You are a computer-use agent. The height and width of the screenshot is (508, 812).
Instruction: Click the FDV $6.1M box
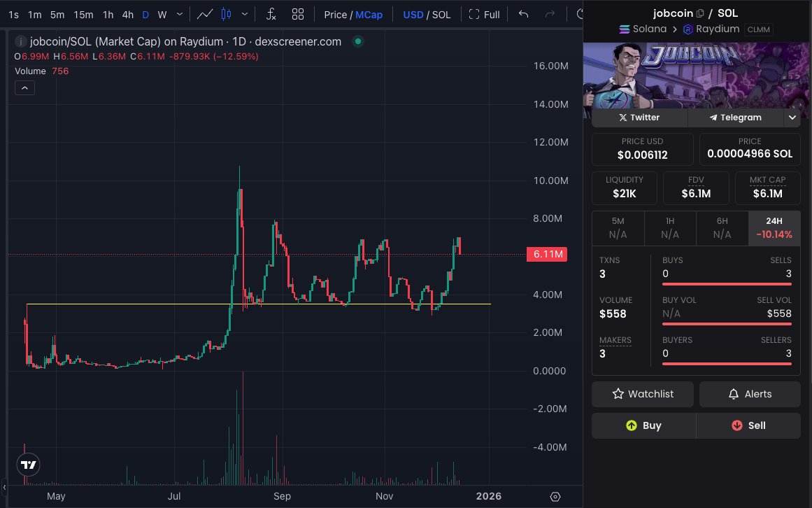point(696,188)
